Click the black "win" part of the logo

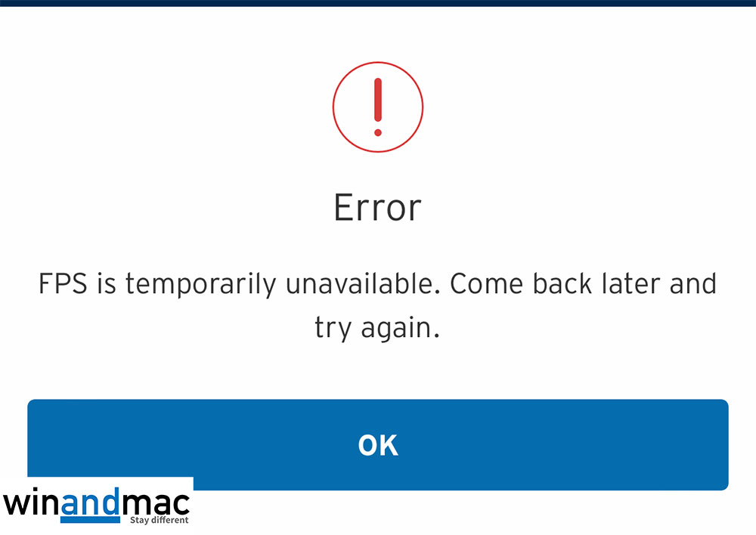[x=31, y=503]
